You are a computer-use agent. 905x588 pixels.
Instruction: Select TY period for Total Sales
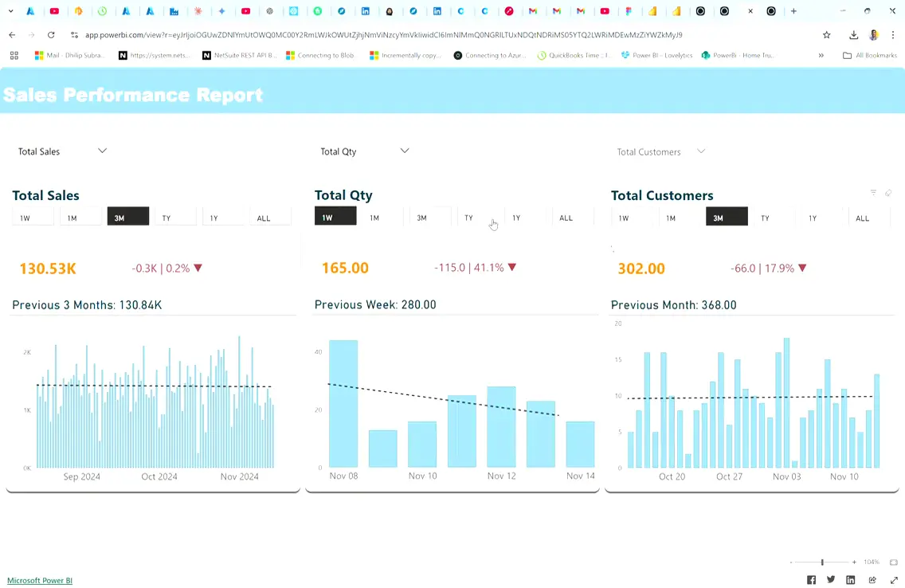coord(175,218)
